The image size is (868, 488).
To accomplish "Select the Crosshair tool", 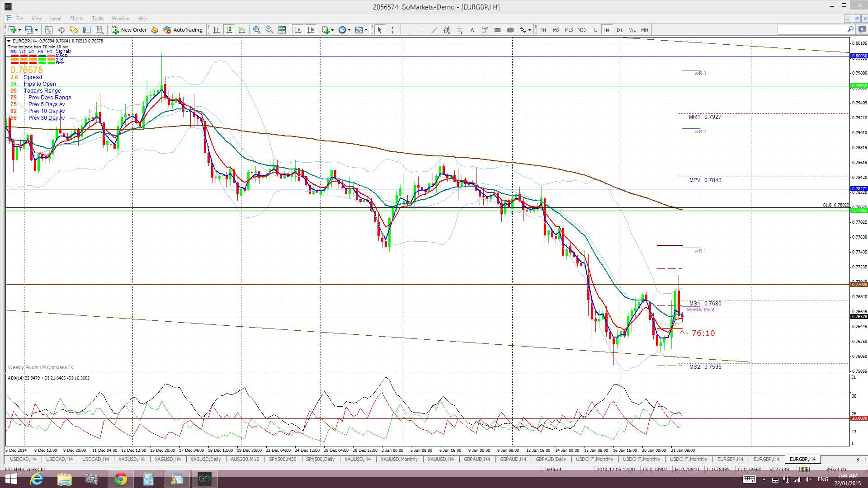I will (x=392, y=30).
